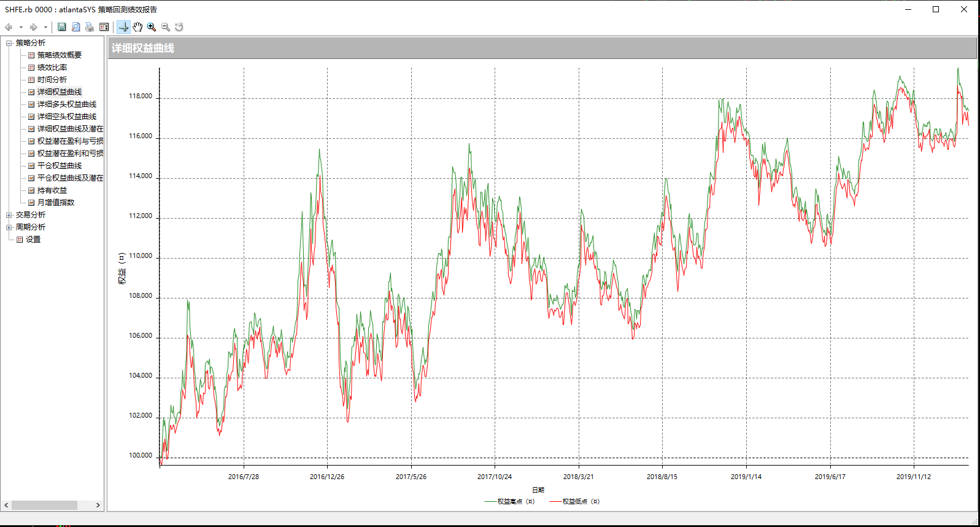Click the zoom out magnifier

tap(166, 27)
